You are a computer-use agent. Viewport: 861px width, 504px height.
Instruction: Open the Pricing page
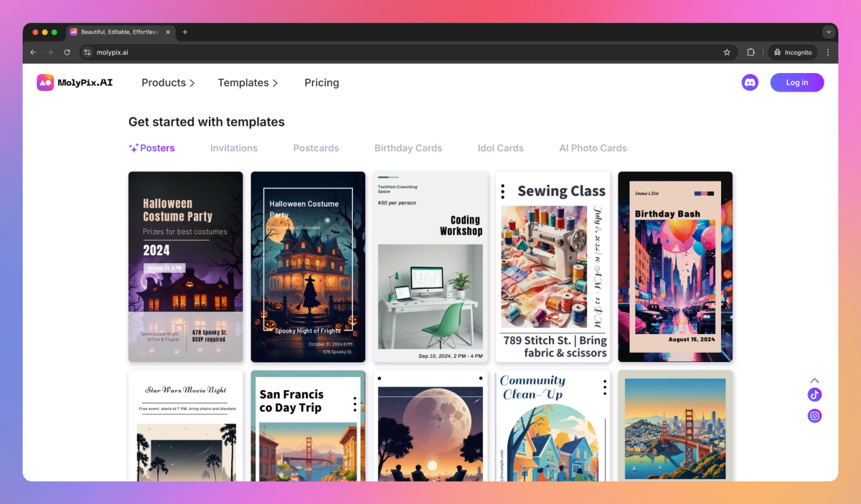point(321,82)
